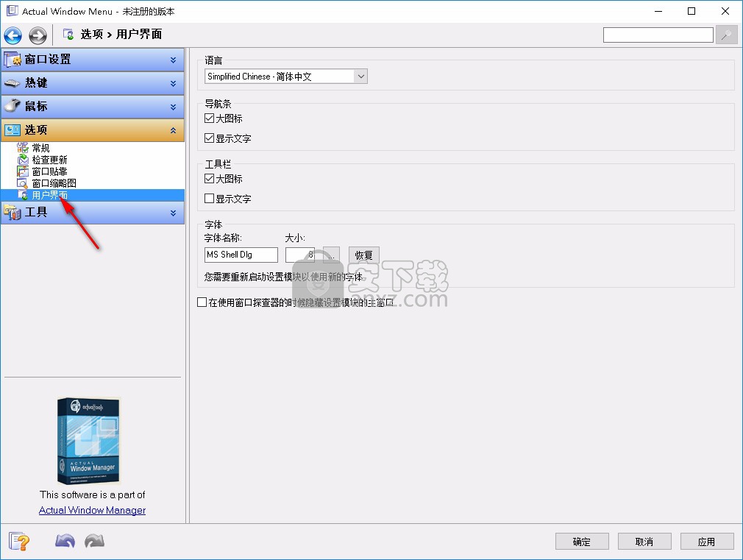This screenshot has height=560, width=743.
Task: Click the 常规 item icon
Action: [23, 148]
